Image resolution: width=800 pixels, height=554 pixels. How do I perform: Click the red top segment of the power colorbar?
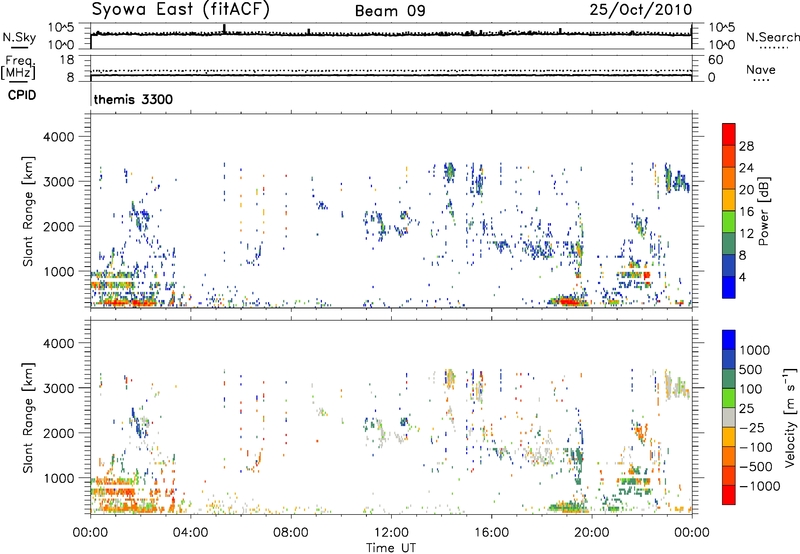pyautogui.click(x=729, y=134)
